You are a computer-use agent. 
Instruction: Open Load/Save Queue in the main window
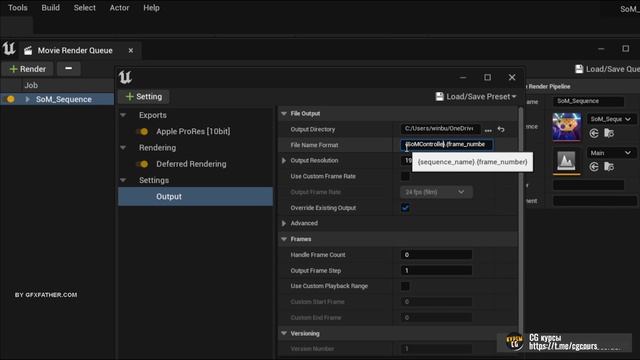coord(607,69)
